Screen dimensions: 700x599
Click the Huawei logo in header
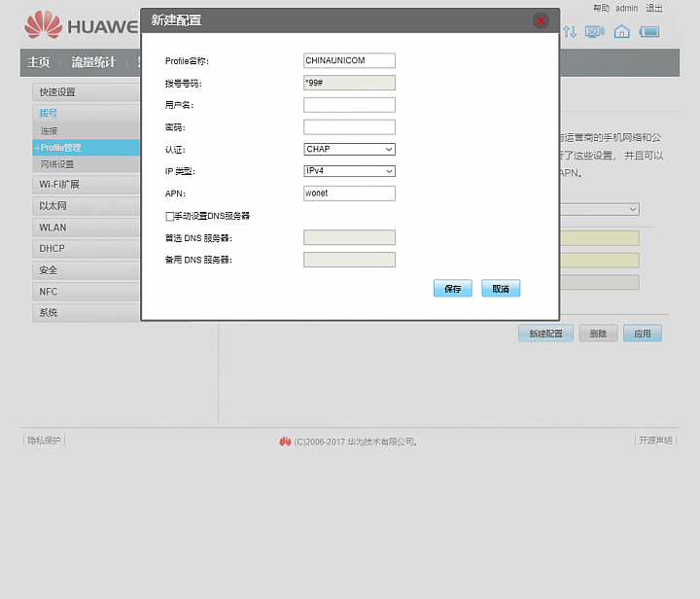pyautogui.click(x=82, y=24)
